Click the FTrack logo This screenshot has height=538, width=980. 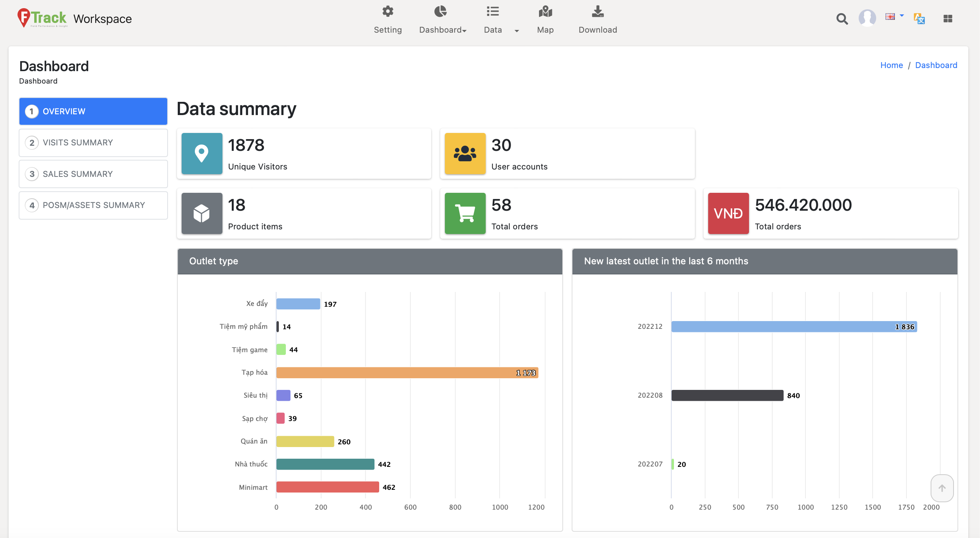[x=42, y=18]
